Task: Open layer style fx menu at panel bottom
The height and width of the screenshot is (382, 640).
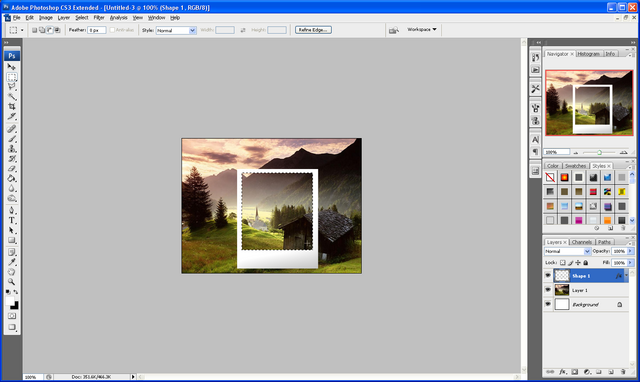Action: (x=562, y=372)
